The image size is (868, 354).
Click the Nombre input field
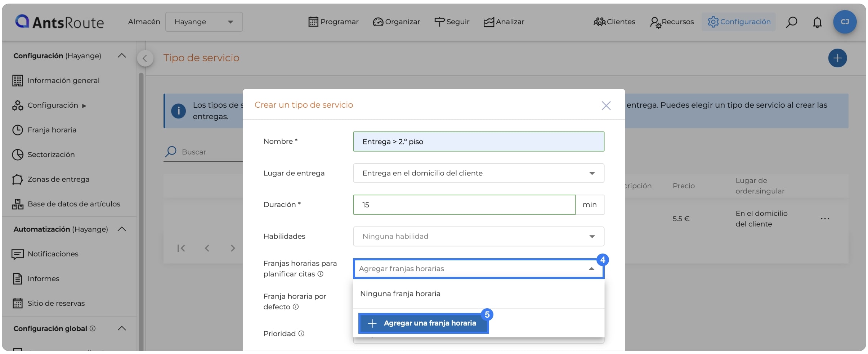pyautogui.click(x=479, y=142)
